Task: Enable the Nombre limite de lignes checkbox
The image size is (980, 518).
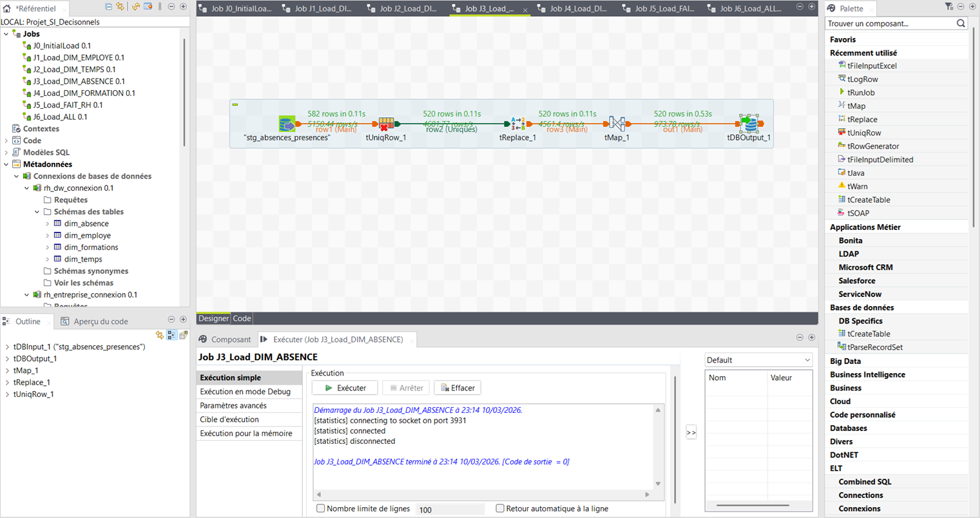Action: 320,508
